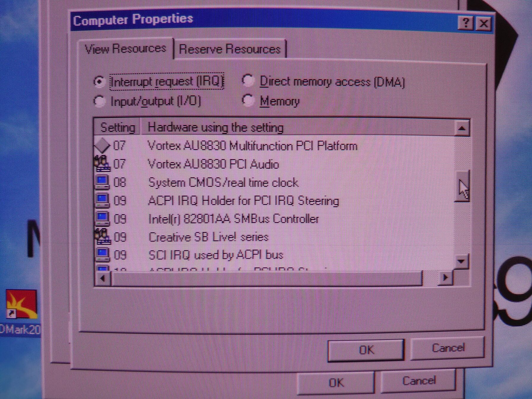Click icon for Vortex AU8830 PCI Audio
The height and width of the screenshot is (399, 532).
(x=101, y=164)
